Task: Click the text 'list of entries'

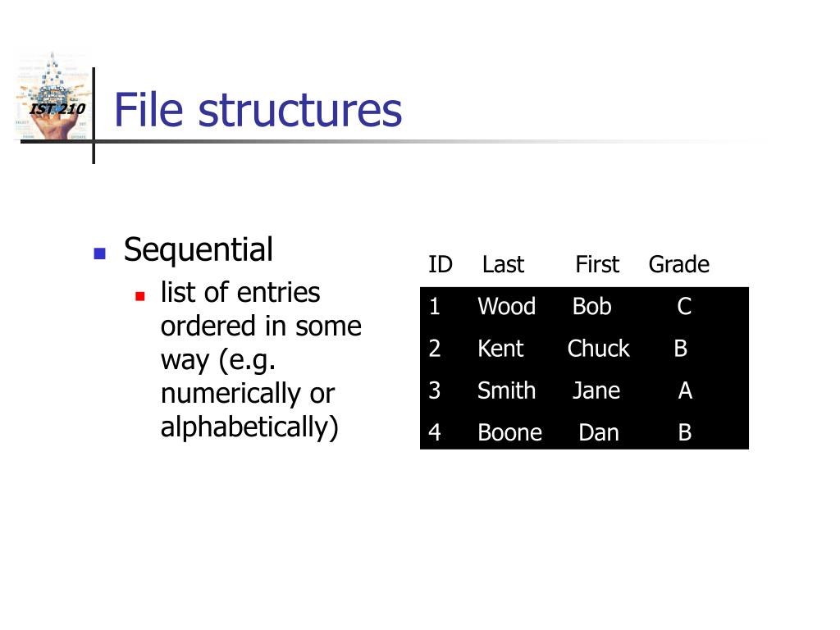Action: (240, 293)
